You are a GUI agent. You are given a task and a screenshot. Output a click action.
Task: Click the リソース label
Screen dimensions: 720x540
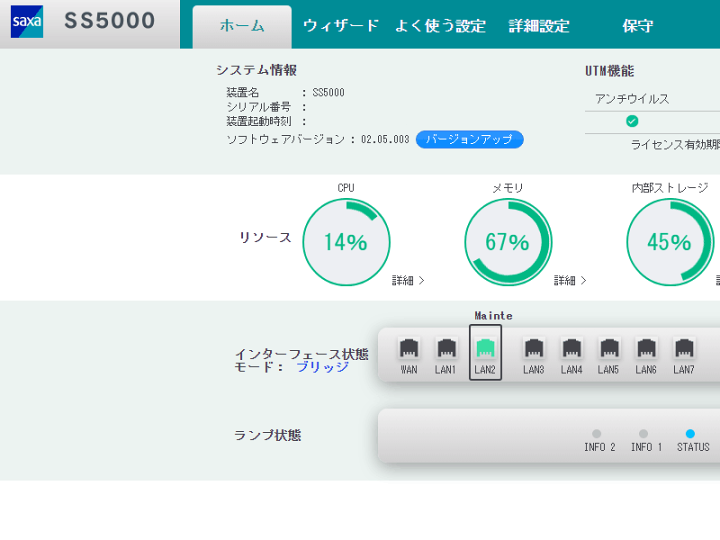click(x=265, y=237)
